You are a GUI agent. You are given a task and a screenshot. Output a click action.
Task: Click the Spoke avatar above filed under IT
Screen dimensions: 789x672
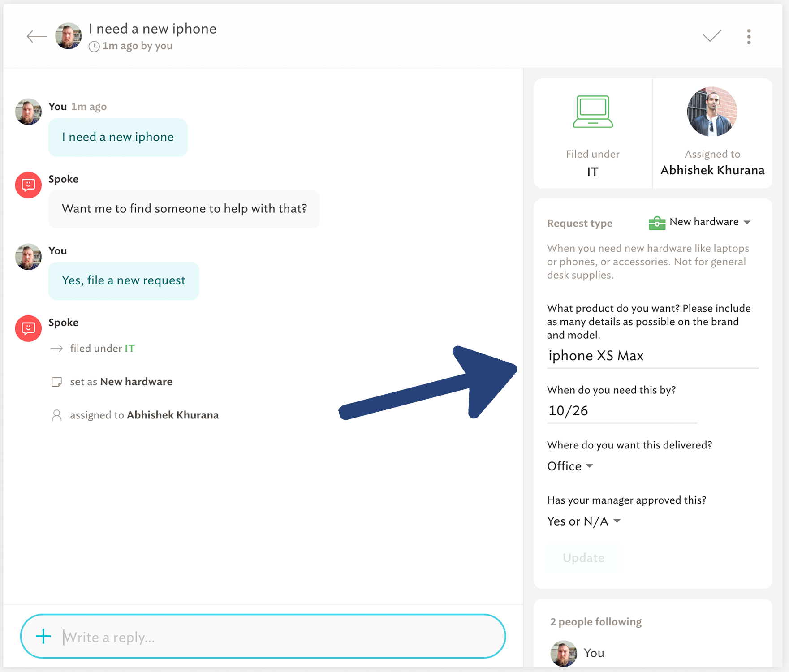(x=28, y=328)
